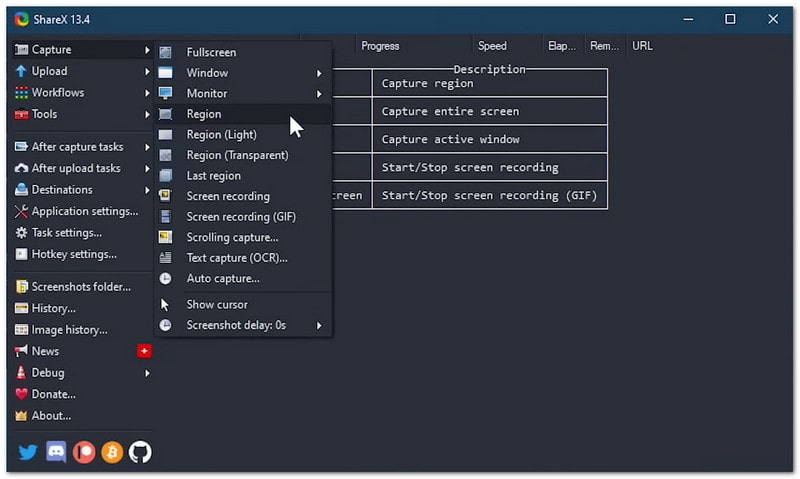Expand the After capture tasks arrow
The width and height of the screenshot is (800, 479).
tap(147, 147)
